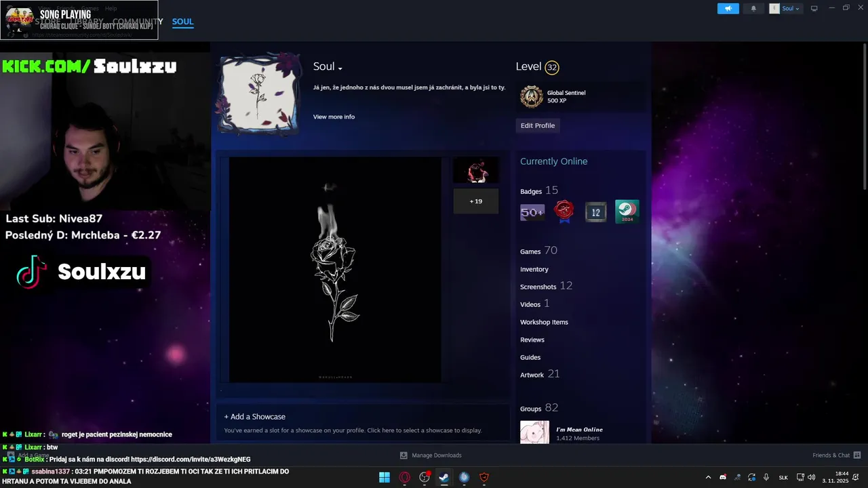The height and width of the screenshot is (488, 868).
Task: Open the +19 more artwork tile
Action: coord(476,201)
